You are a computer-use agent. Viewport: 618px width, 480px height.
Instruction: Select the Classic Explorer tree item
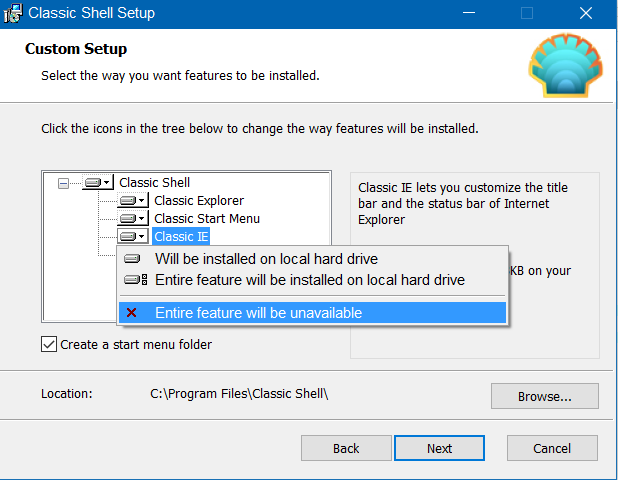(199, 201)
